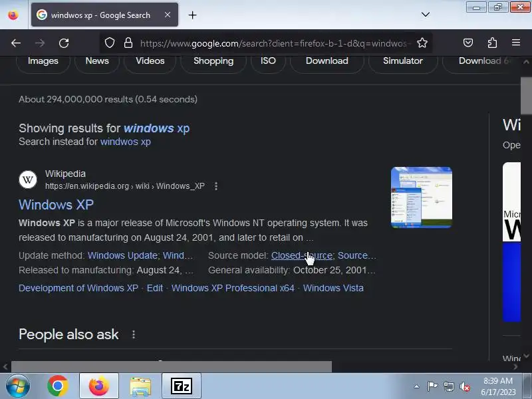Viewport: 532px width, 399px height.
Task: Open a new tab with the plus button
Action: (x=192, y=15)
